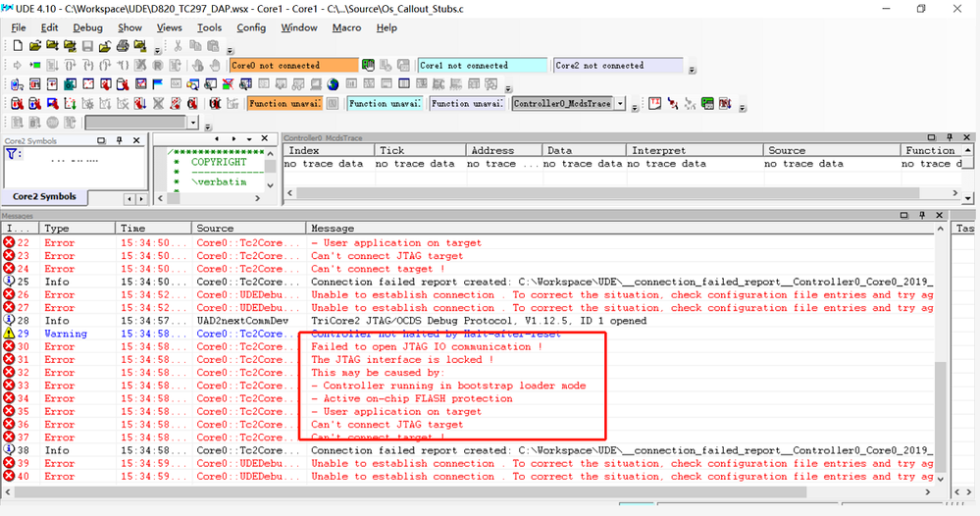Sort messages by Type column header
The height and width of the screenshot is (516, 980).
[x=57, y=228]
